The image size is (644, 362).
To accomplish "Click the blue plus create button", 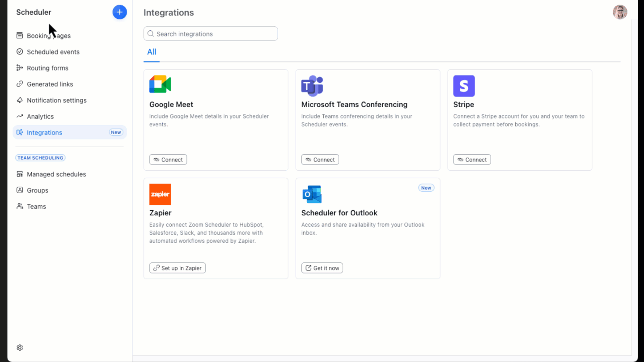I will pos(119,12).
